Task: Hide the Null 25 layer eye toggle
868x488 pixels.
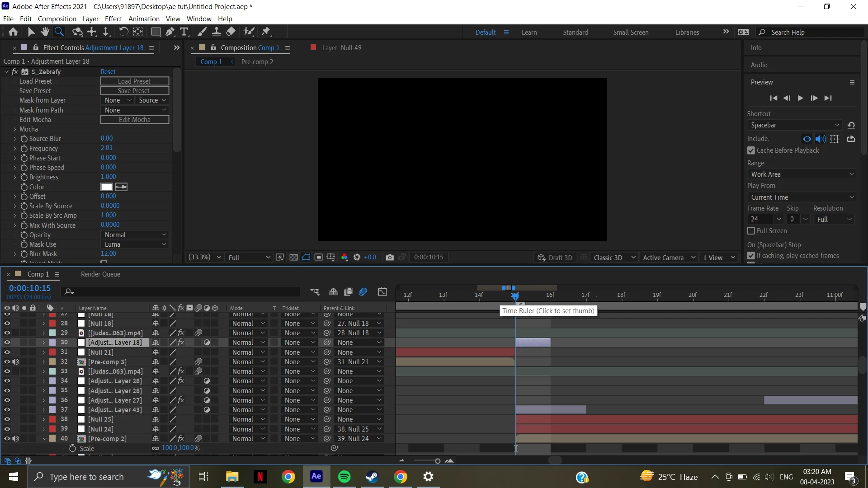Action: tap(7, 419)
